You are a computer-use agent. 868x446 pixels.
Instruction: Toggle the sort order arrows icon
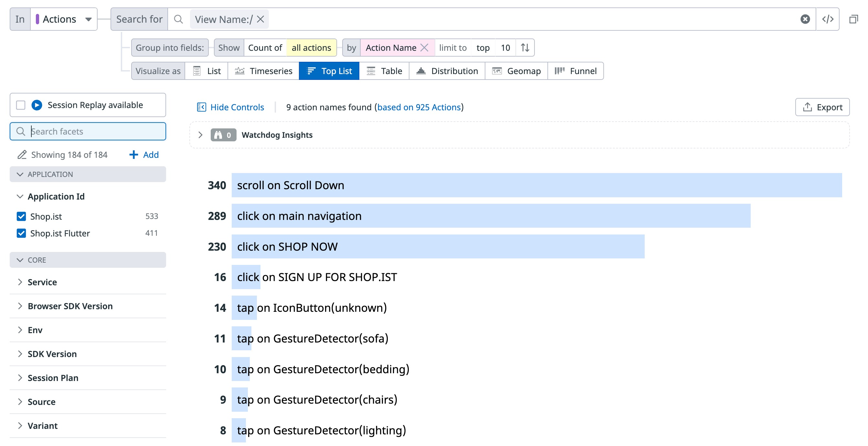[524, 48]
